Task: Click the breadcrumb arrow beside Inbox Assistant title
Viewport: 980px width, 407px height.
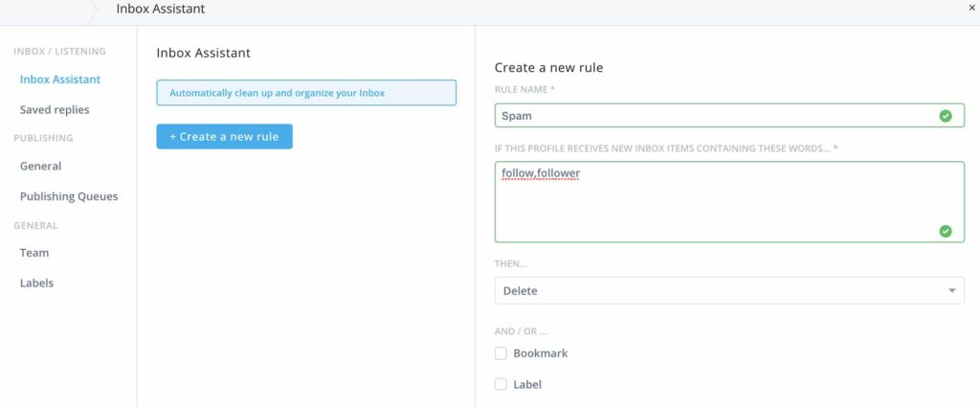Action: [x=93, y=10]
